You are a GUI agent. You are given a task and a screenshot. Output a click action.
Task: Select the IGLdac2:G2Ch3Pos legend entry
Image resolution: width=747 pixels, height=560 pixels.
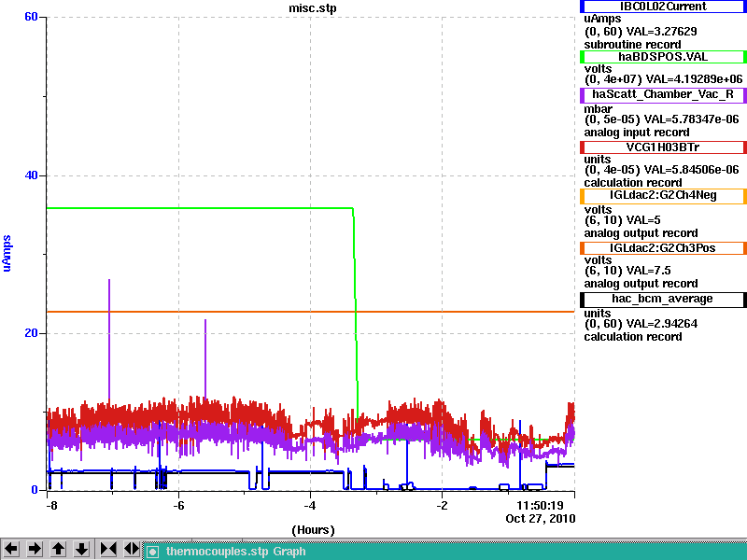click(x=663, y=248)
